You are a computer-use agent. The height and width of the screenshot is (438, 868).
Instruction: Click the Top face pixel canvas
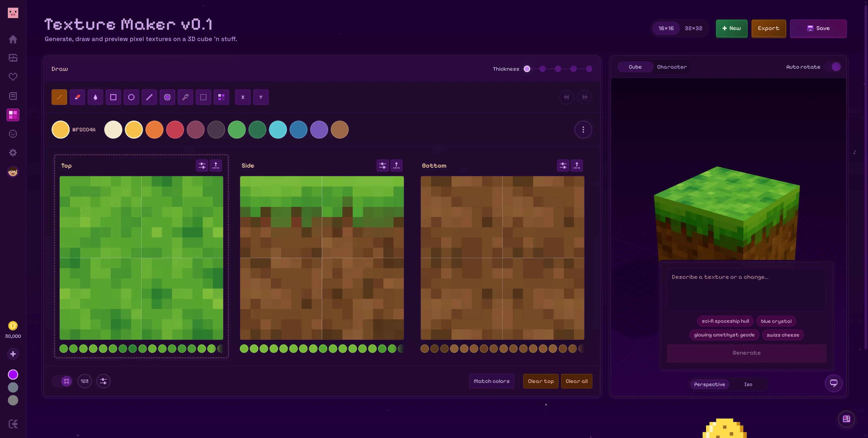coord(142,258)
